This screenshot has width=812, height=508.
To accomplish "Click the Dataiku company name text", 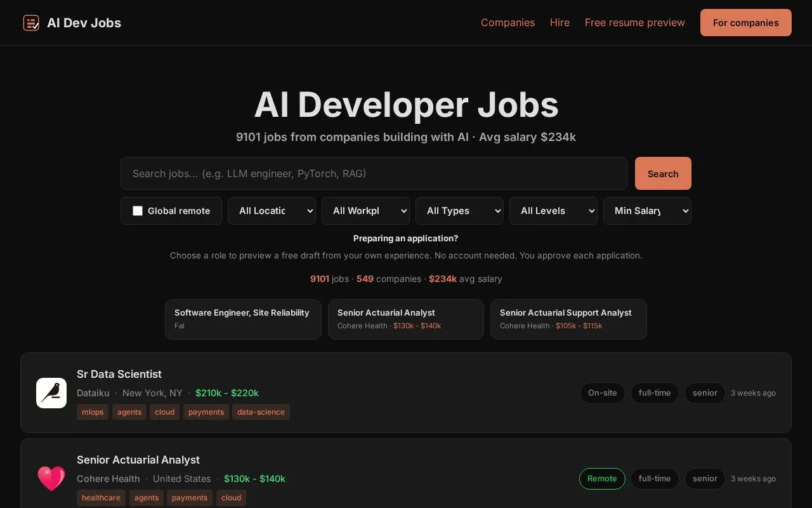I will pos(93,393).
